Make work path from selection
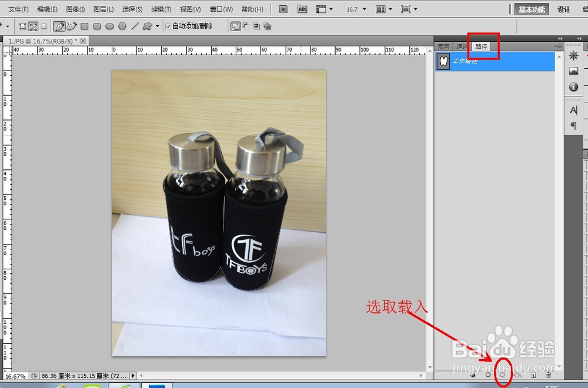This screenshot has height=388, width=588. 518,374
